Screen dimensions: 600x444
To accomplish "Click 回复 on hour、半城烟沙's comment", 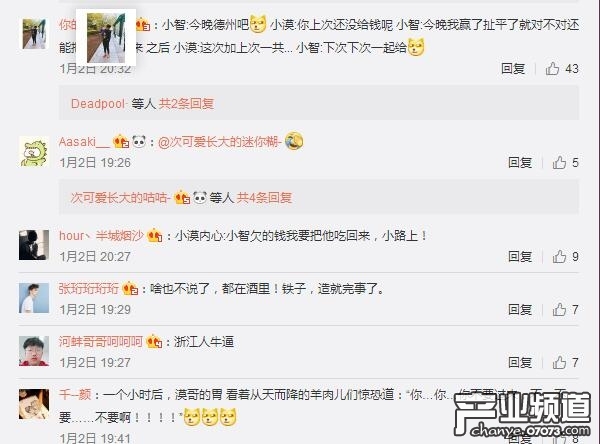I will tap(520, 256).
